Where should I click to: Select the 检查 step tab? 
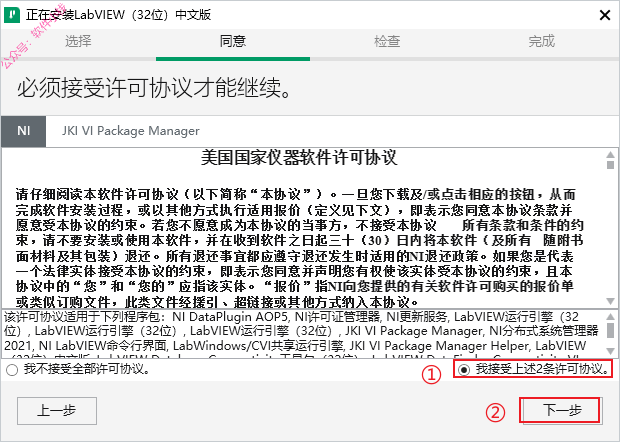pos(387,41)
